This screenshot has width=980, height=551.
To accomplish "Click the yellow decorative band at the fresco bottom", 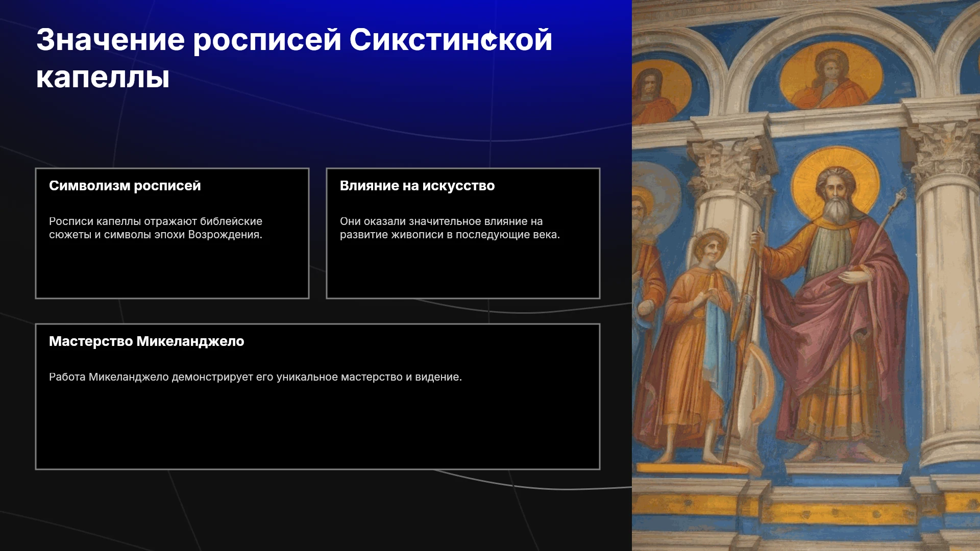I will [x=805, y=510].
